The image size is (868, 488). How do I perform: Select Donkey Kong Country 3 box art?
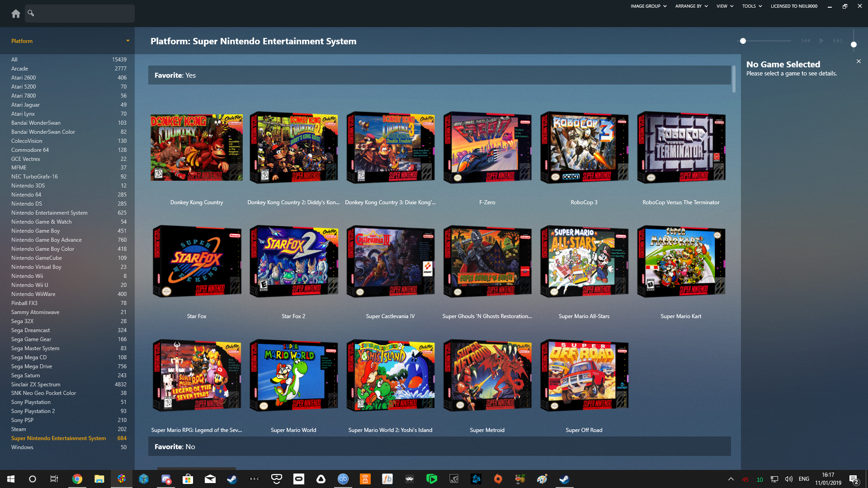[391, 147]
